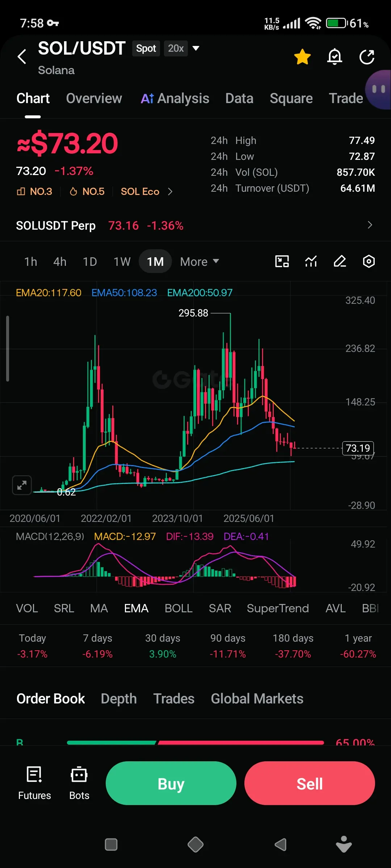The height and width of the screenshot is (868, 391).
Task: Tap the picture-in-picture chart icon
Action: tap(282, 261)
